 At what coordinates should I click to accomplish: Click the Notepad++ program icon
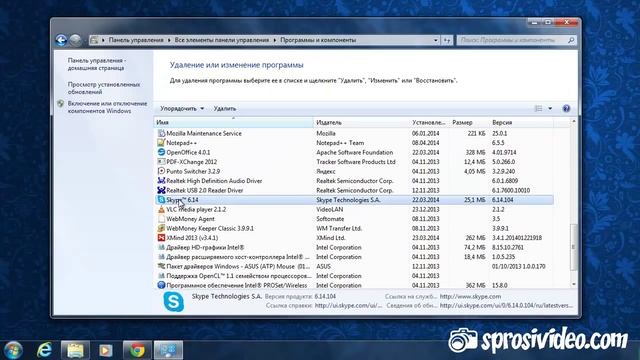[161, 143]
